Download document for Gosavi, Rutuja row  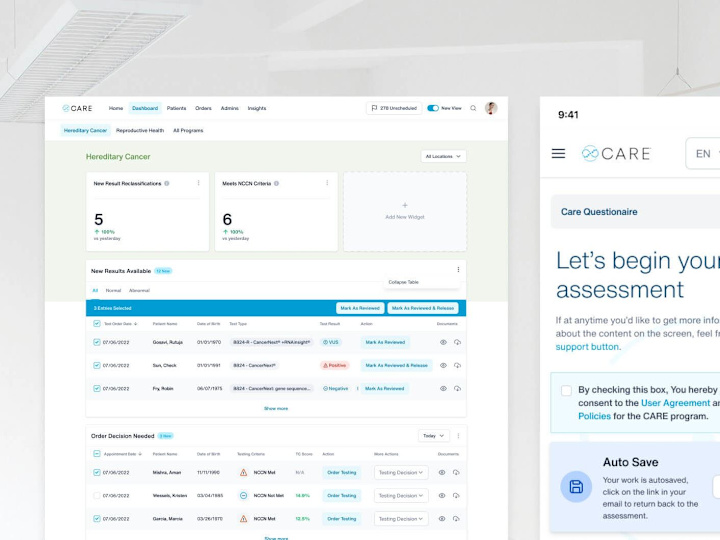pos(457,342)
